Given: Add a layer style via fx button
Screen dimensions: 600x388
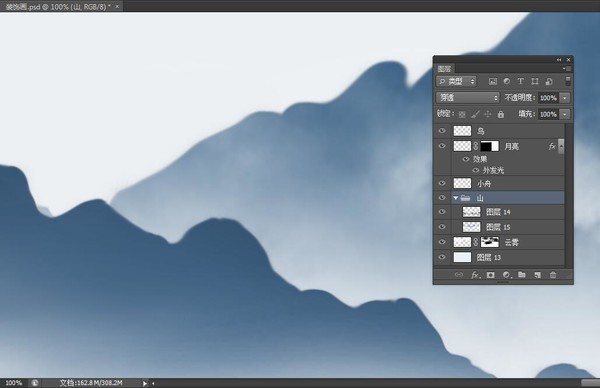Looking at the screenshot, I should (475, 275).
